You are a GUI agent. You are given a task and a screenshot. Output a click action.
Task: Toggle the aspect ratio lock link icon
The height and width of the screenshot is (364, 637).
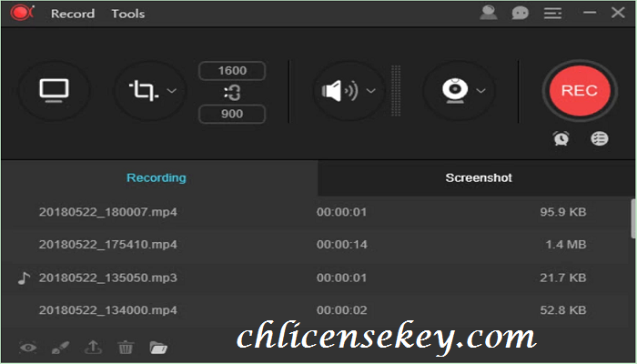click(232, 93)
